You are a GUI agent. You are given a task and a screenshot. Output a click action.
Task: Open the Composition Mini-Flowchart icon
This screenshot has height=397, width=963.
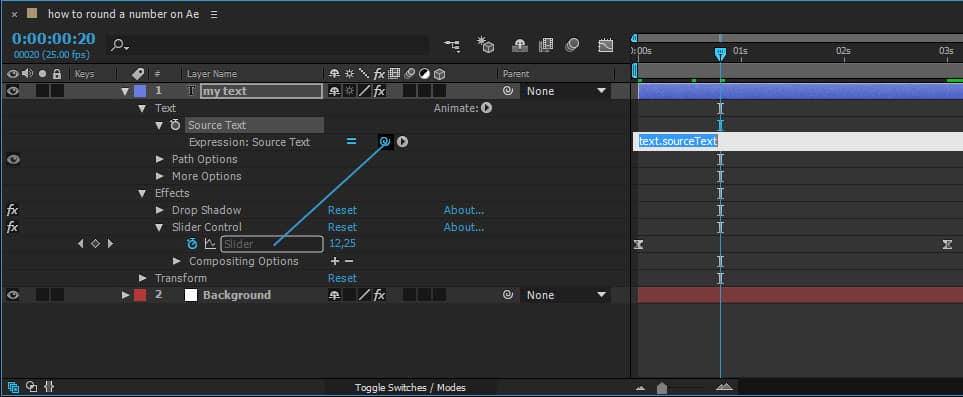click(x=452, y=45)
